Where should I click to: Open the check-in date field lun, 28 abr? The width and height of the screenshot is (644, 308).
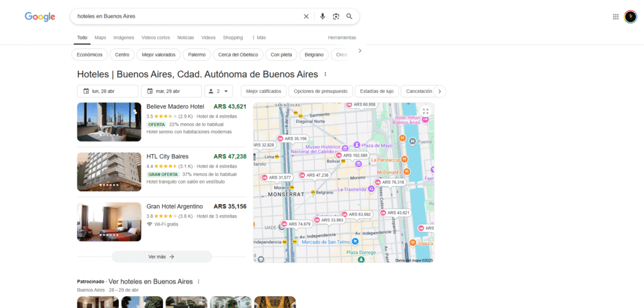[x=107, y=91]
